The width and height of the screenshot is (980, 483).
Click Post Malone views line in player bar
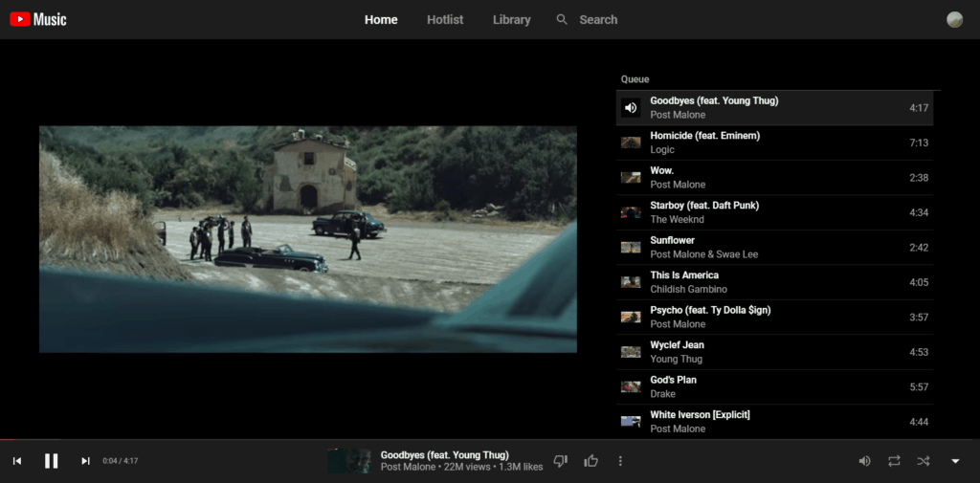[x=462, y=468]
